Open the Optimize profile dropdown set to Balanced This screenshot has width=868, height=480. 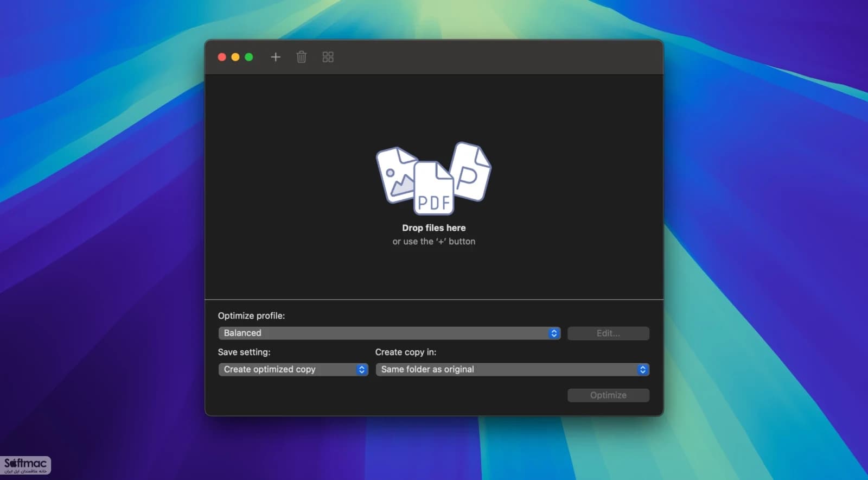(389, 333)
